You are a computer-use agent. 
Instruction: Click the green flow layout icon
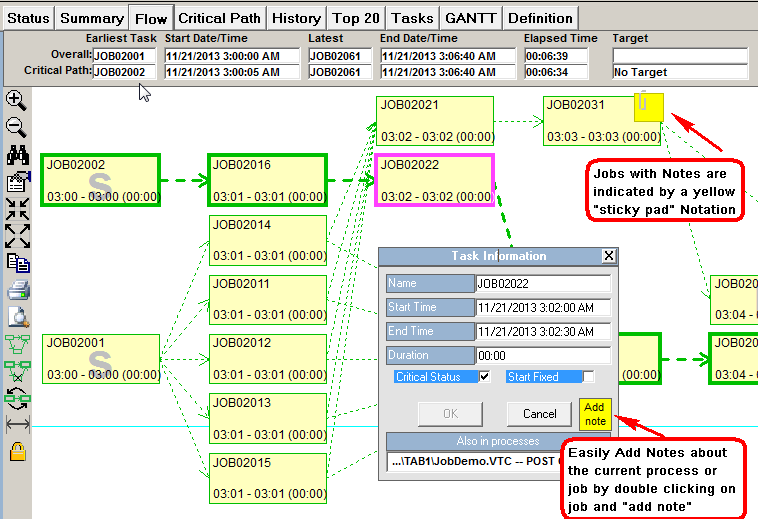[17, 344]
